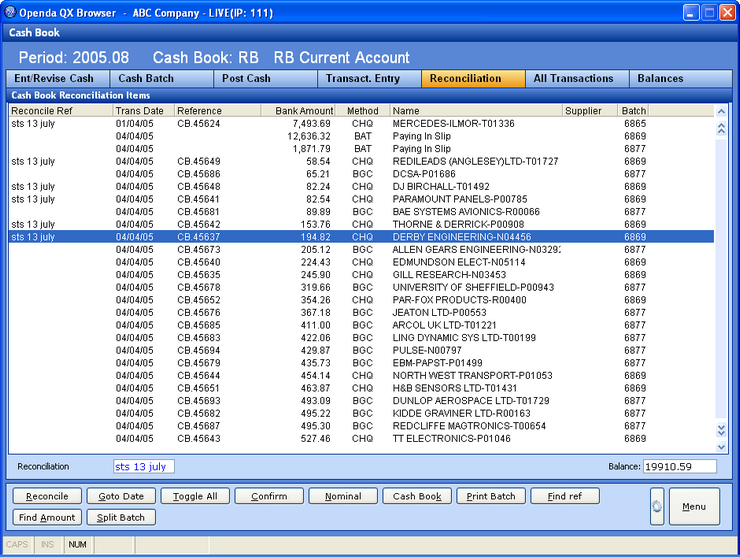Select the REDILEADS (ANGLESEY)LTD-T01727 row

[362, 161]
